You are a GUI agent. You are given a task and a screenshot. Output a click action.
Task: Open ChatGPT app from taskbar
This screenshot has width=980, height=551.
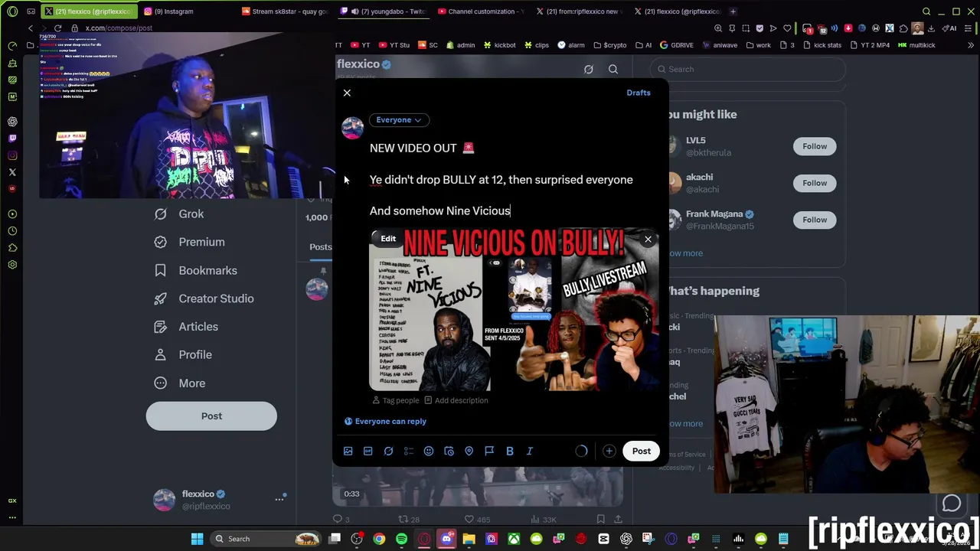click(626, 540)
